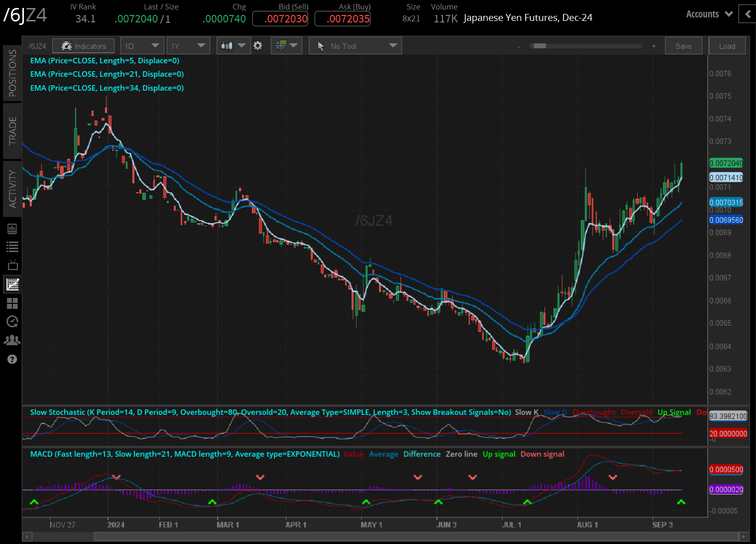Click the Indicators button
The image size is (756, 544).
83,46
